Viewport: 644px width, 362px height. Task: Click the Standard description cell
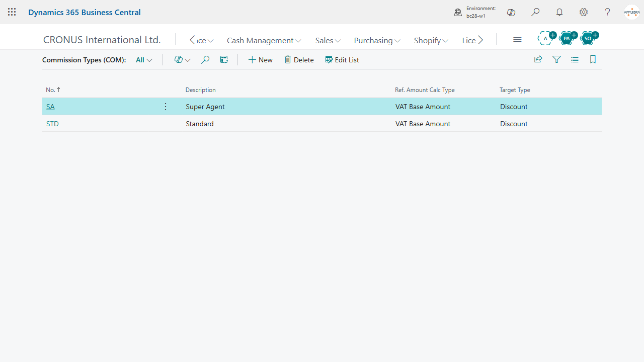pyautogui.click(x=200, y=124)
